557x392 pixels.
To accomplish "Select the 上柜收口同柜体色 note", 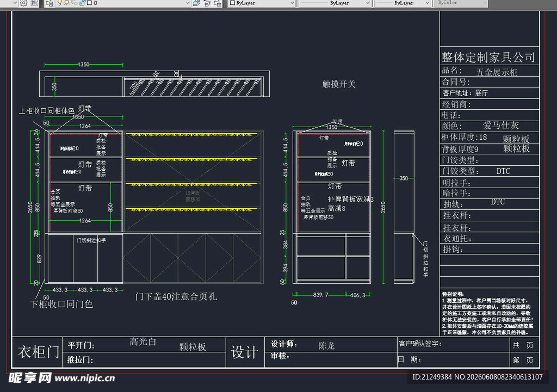I will [x=47, y=111].
